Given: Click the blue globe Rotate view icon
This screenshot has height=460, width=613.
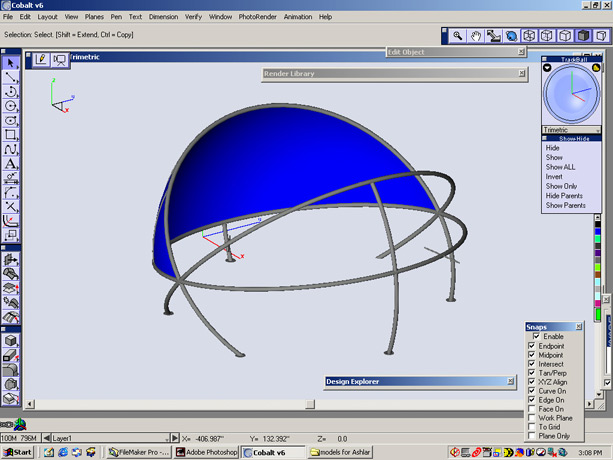Looking at the screenshot, I should tap(511, 36).
